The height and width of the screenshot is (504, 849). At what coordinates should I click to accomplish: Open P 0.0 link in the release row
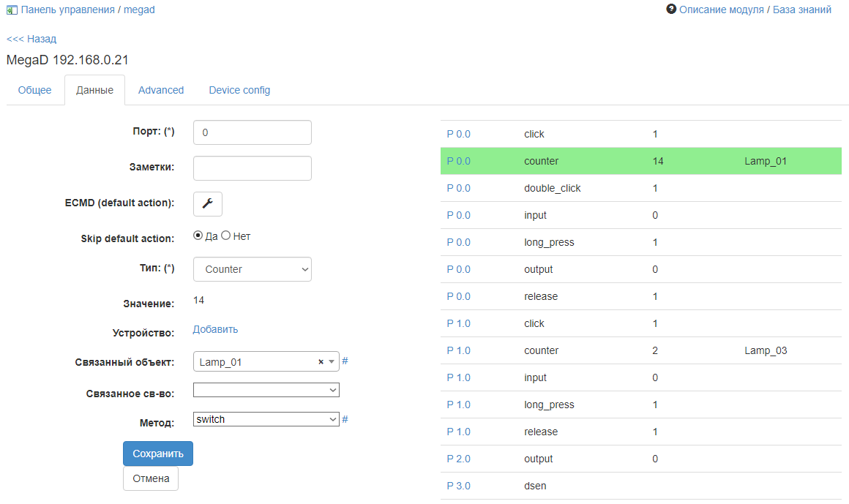click(x=459, y=296)
